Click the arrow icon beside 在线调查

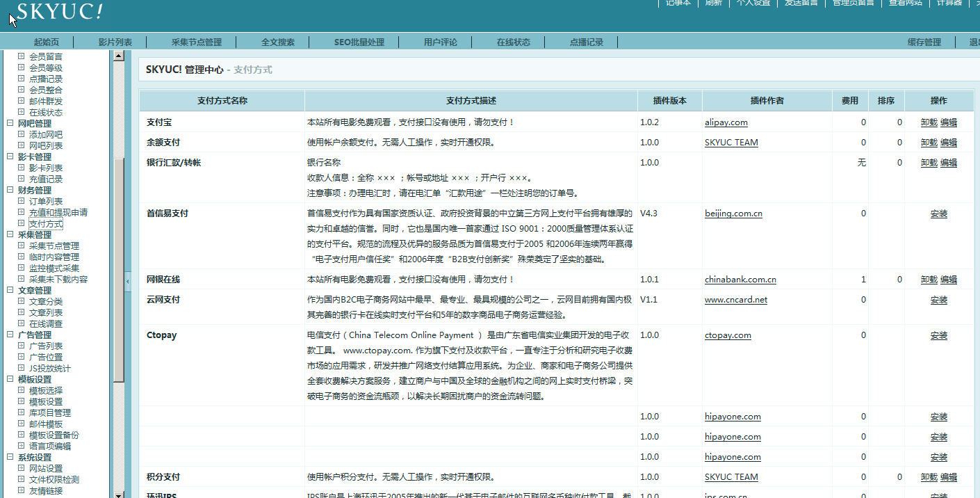pos(22,323)
